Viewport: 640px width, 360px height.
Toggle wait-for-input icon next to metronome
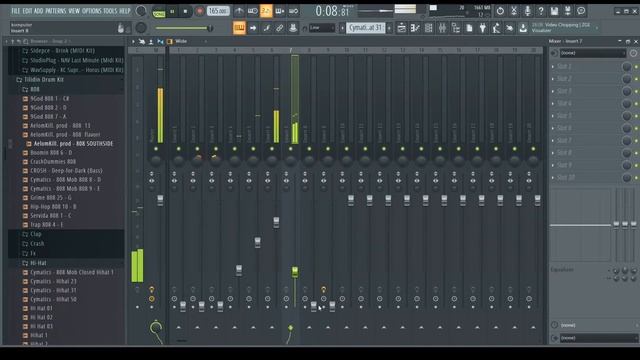coord(253,11)
